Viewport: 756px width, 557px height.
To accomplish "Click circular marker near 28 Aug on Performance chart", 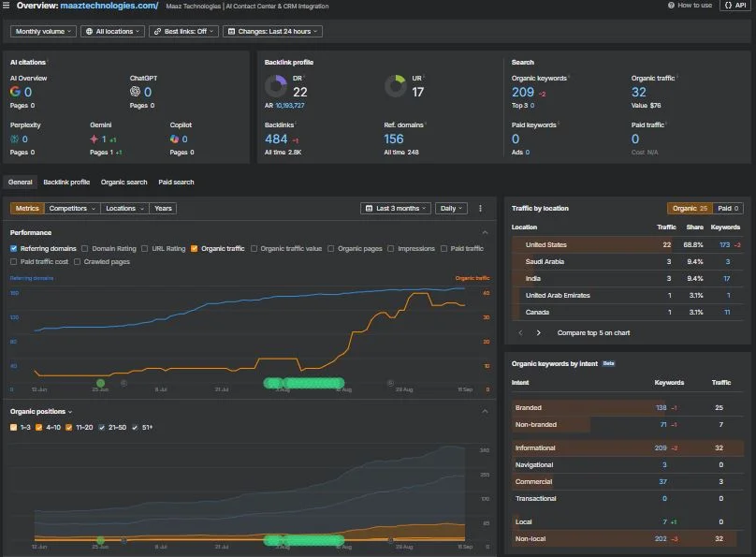I will pos(390,383).
